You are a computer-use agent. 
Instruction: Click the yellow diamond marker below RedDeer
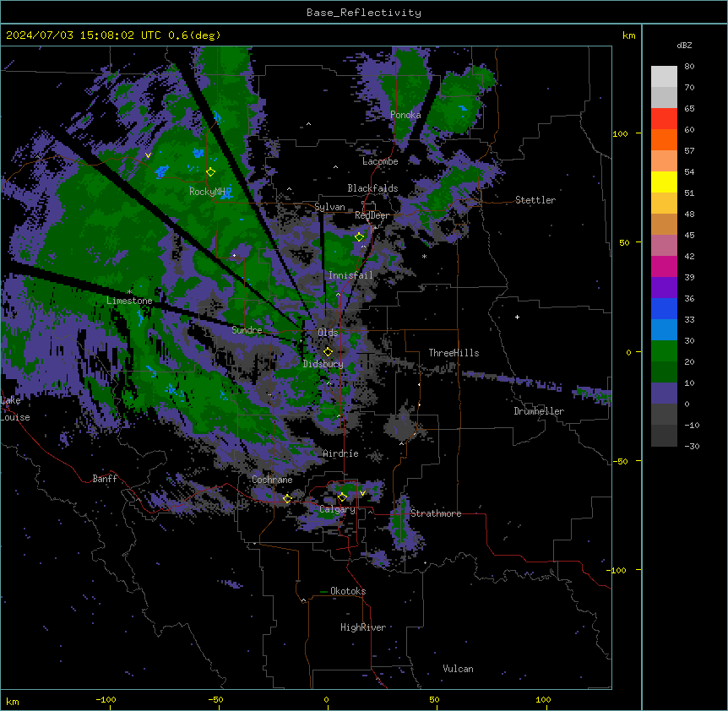(x=360, y=237)
